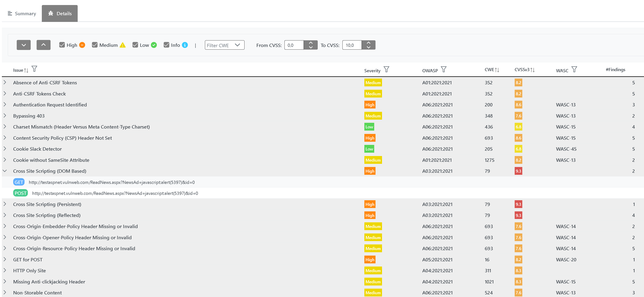Toggle the Medium severity checkbox
644x297 pixels.
click(x=95, y=45)
